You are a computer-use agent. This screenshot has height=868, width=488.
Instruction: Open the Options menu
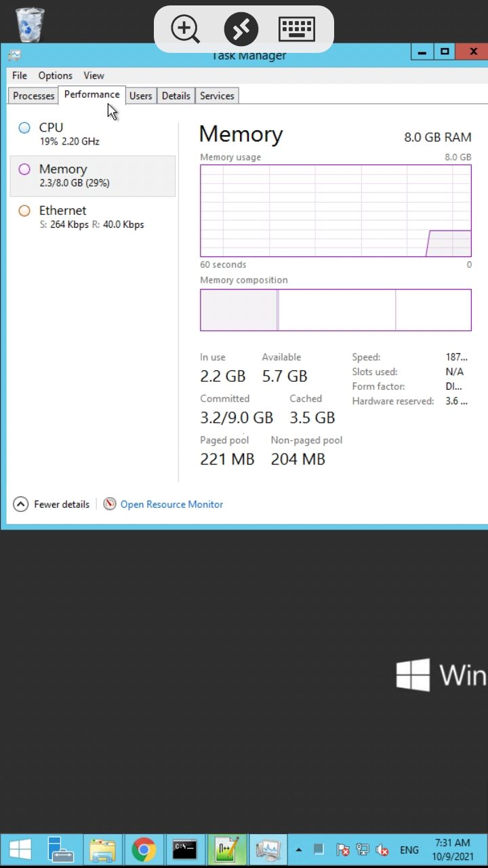point(55,76)
